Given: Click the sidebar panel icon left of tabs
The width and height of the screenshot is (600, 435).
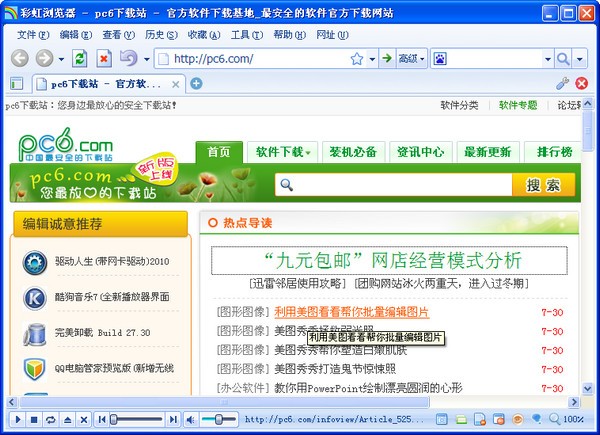Looking at the screenshot, I should tap(16, 83).
